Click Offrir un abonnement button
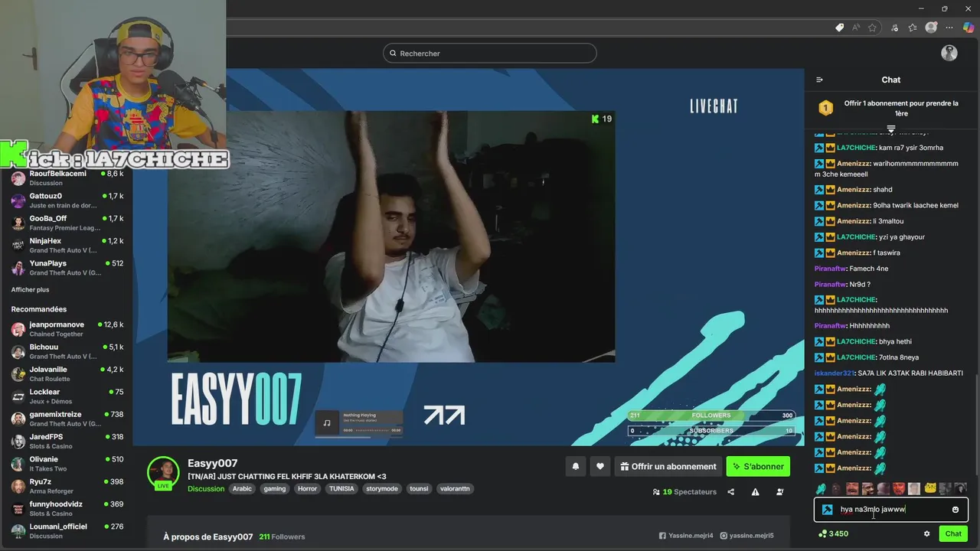This screenshot has height=551, width=980. coord(668,466)
